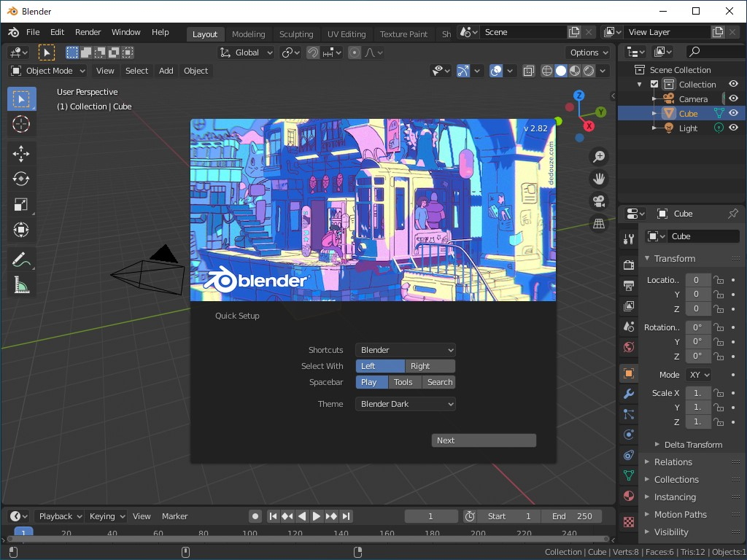The height and width of the screenshot is (560, 747).
Task: Switch viewport to wireframe shading mode
Action: tap(547, 71)
